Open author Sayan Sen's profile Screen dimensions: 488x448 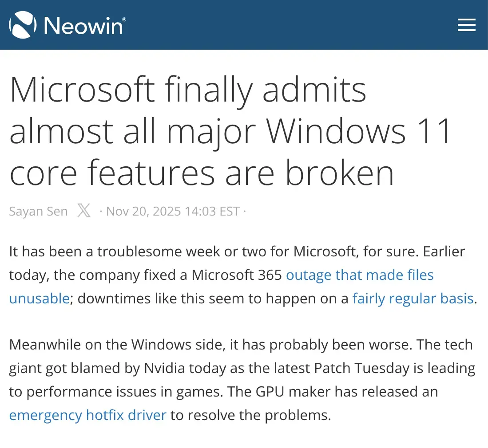[x=38, y=211]
